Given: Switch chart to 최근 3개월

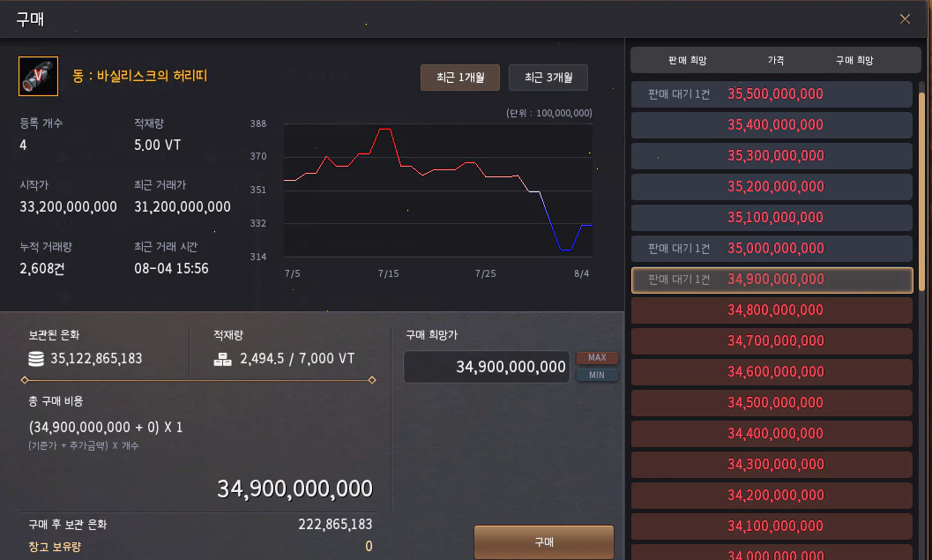Looking at the screenshot, I should coord(548,78).
